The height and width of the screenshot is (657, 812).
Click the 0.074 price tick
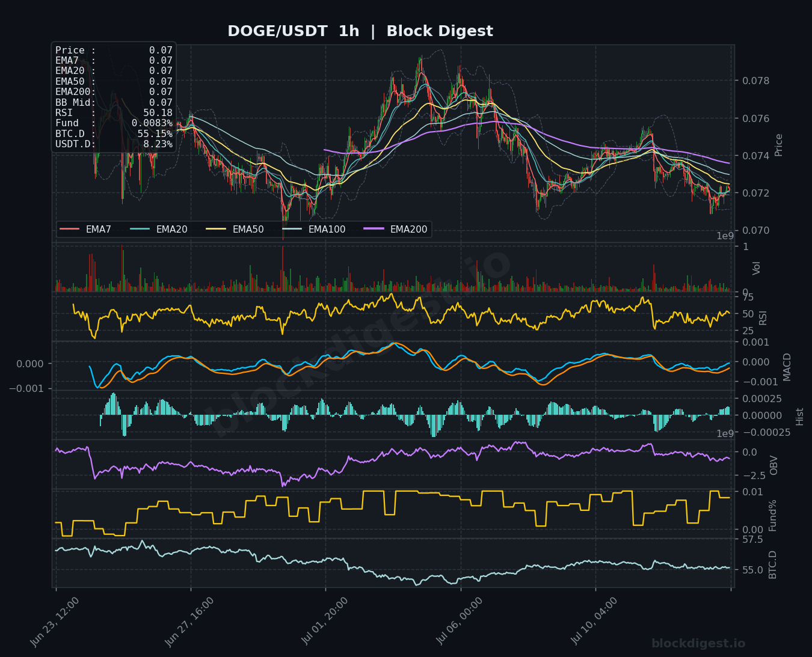pos(756,156)
